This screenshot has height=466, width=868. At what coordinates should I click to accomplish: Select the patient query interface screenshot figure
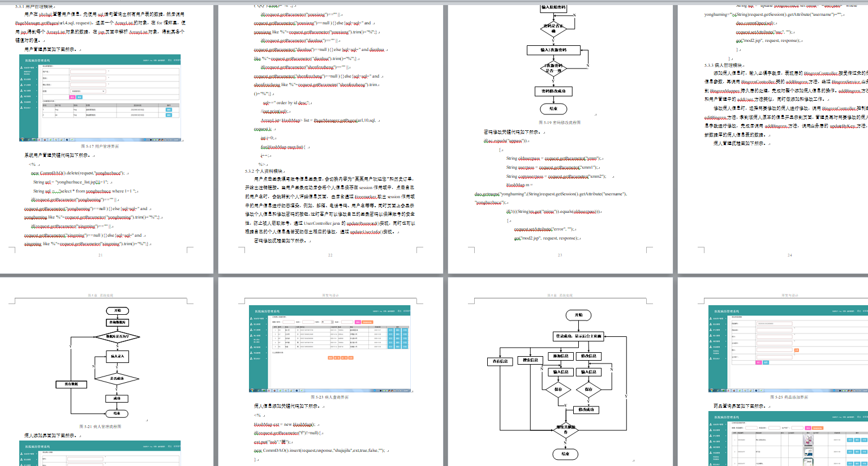330,349
